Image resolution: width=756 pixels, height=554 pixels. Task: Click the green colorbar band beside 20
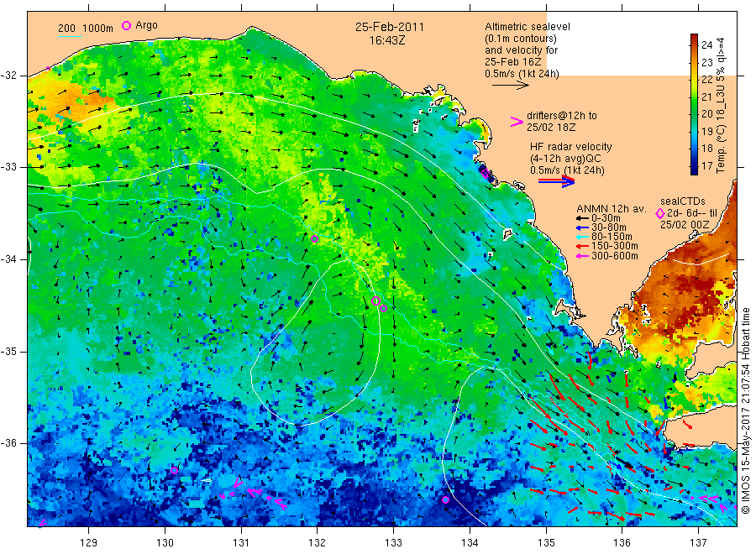(695, 113)
